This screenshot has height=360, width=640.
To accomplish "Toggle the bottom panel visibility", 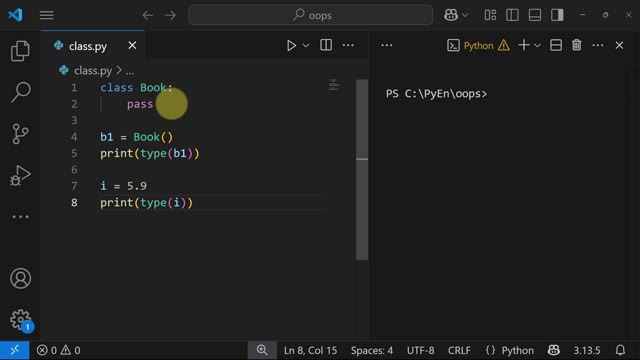I will click(535, 15).
